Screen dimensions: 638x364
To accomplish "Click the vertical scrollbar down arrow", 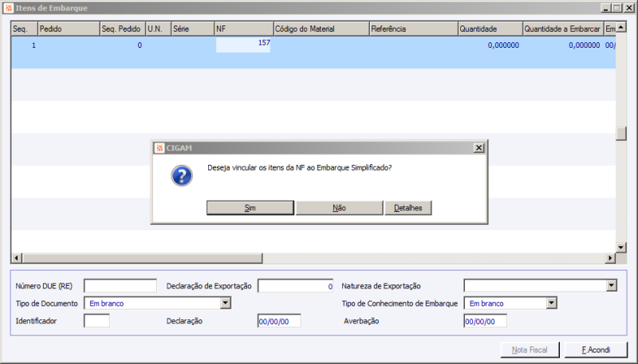I will point(621,247).
